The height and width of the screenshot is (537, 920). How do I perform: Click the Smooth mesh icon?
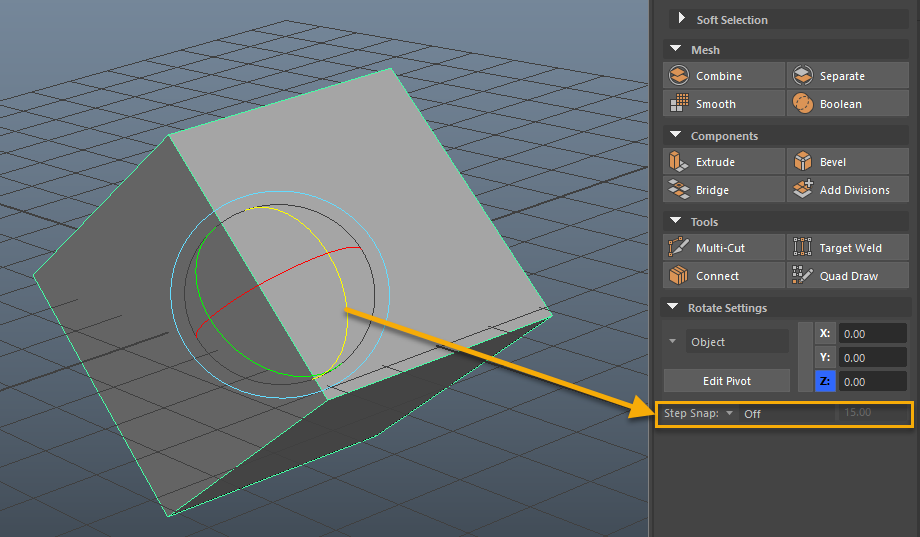(679, 103)
